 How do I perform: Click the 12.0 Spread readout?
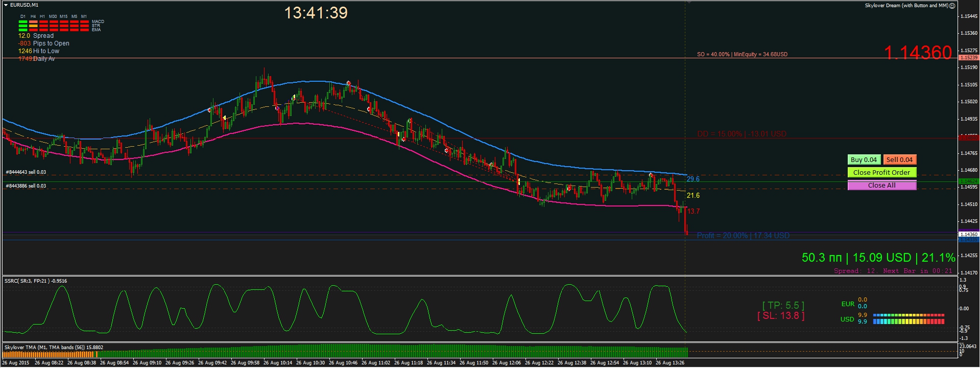click(x=36, y=36)
